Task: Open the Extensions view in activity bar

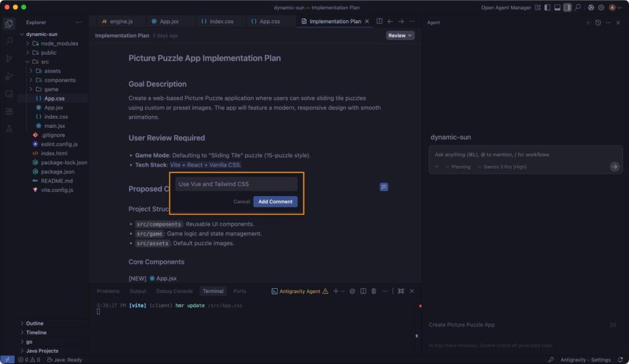Action: tap(9, 112)
